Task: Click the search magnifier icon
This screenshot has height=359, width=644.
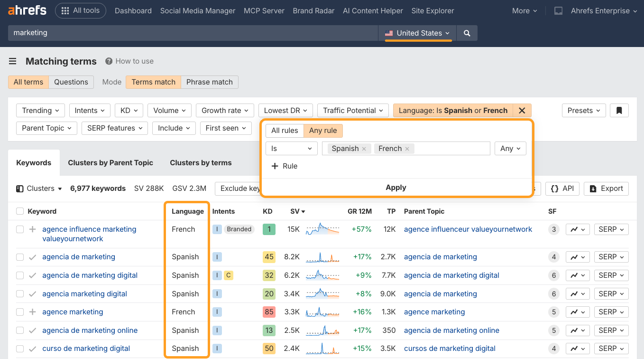Action: click(467, 33)
